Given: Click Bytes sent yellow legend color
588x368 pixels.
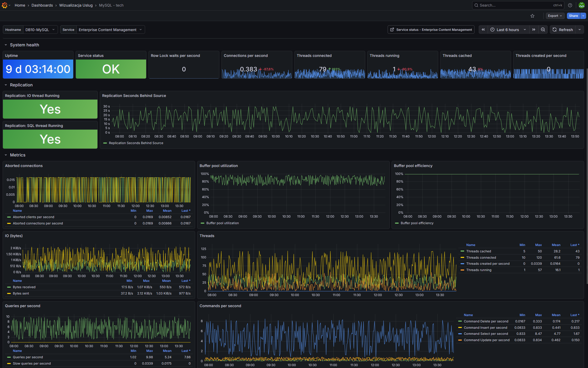Looking at the screenshot, I should pos(9,293).
